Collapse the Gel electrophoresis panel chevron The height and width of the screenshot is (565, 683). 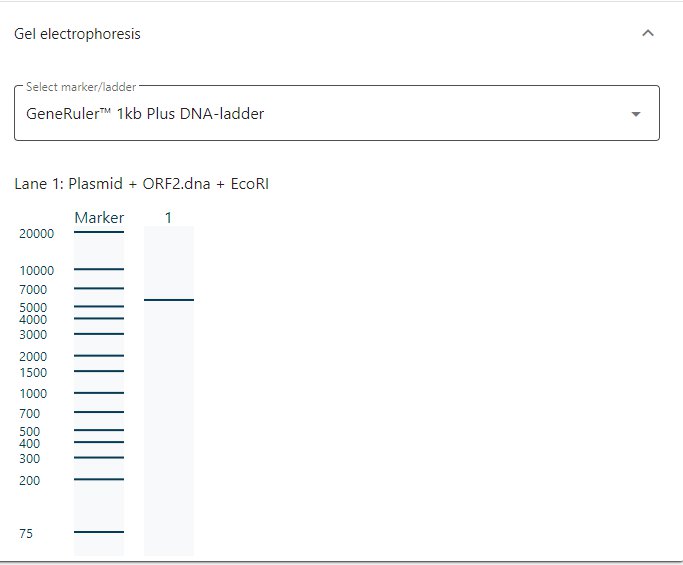click(648, 33)
